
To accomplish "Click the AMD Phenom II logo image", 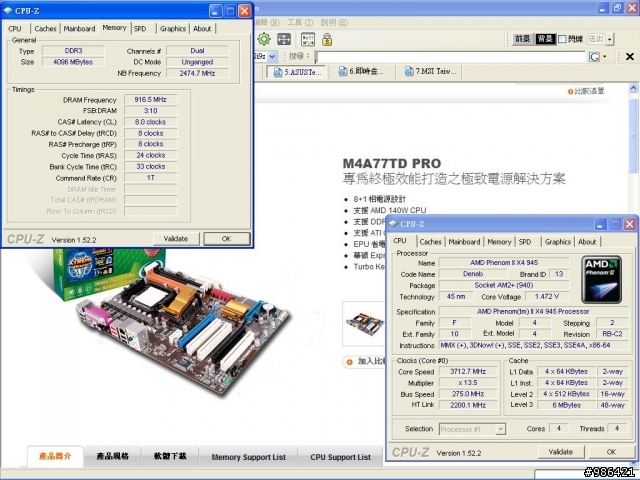I will click(602, 280).
